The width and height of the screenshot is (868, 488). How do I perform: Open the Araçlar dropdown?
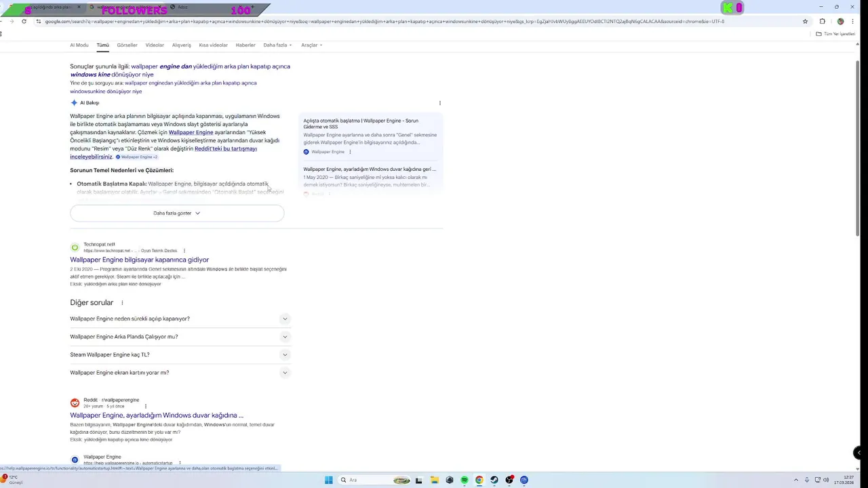tap(311, 45)
